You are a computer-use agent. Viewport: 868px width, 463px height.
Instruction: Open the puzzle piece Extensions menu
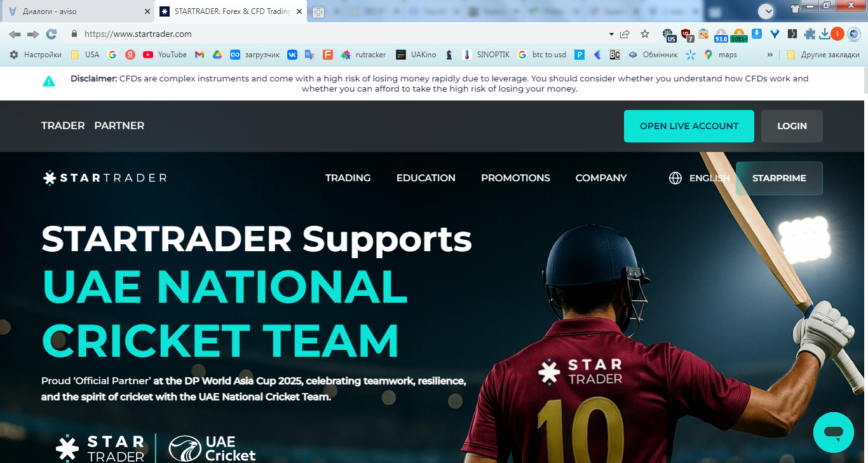[810, 34]
